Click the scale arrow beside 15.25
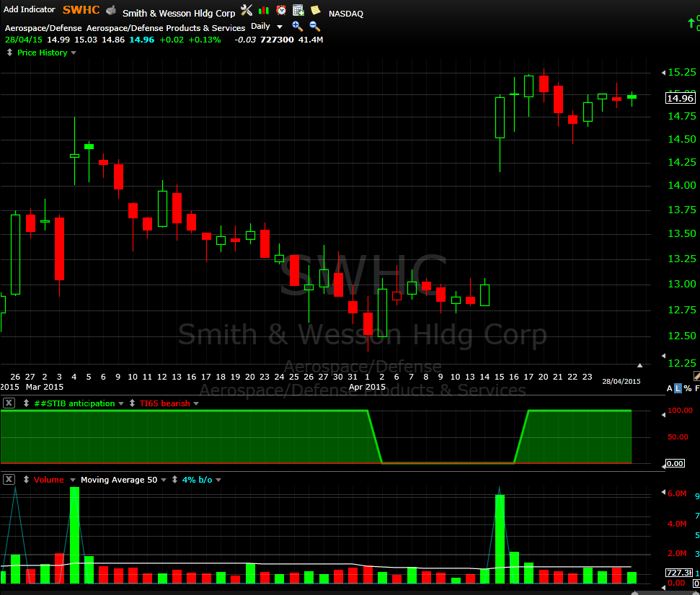 tap(663, 72)
